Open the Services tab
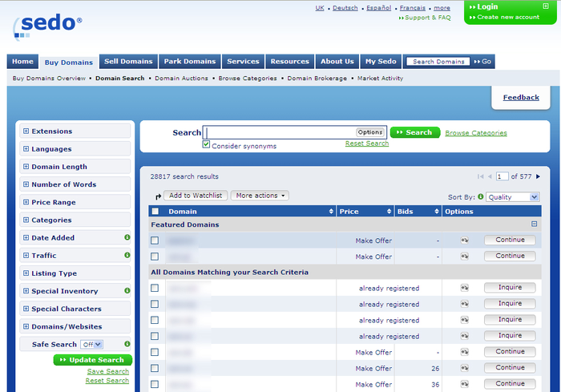 coord(243,62)
